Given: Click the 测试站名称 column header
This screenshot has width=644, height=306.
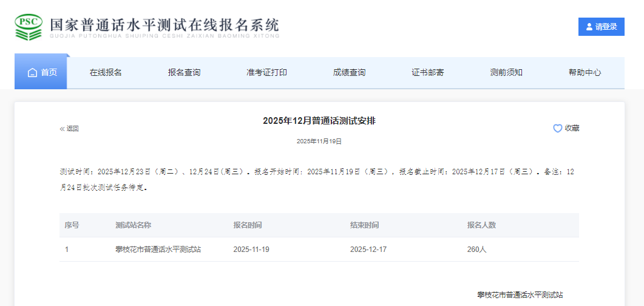Looking at the screenshot, I should (133, 225).
